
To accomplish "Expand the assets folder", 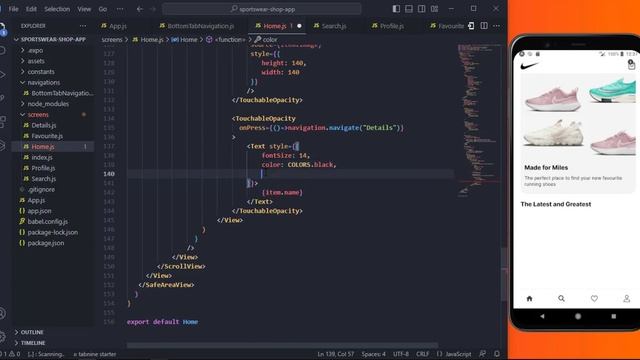I will pyautogui.click(x=53, y=61).
